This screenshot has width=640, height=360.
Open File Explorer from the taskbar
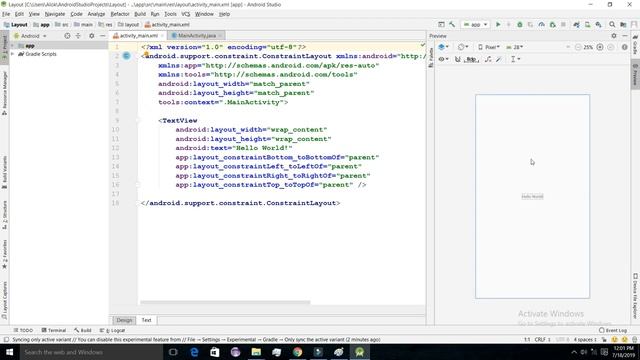click(x=256, y=352)
